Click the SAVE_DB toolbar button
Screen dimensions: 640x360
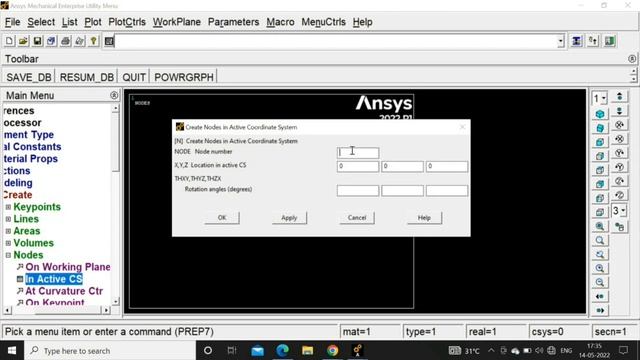click(x=29, y=77)
